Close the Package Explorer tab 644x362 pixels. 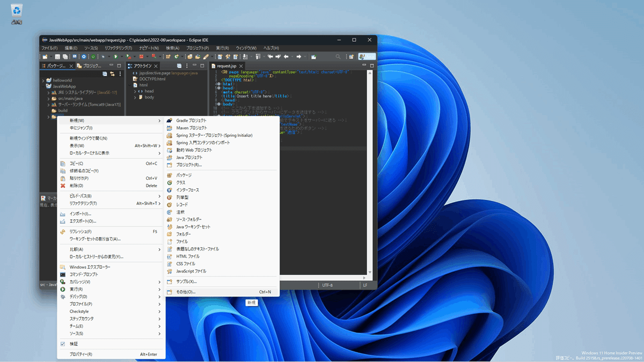[71, 66]
